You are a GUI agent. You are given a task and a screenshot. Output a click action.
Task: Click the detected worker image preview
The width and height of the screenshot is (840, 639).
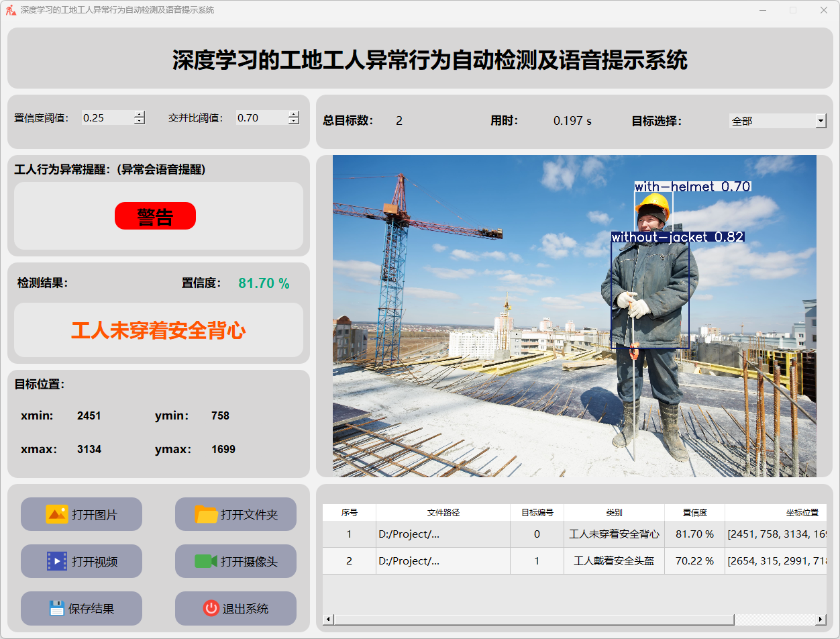574,316
